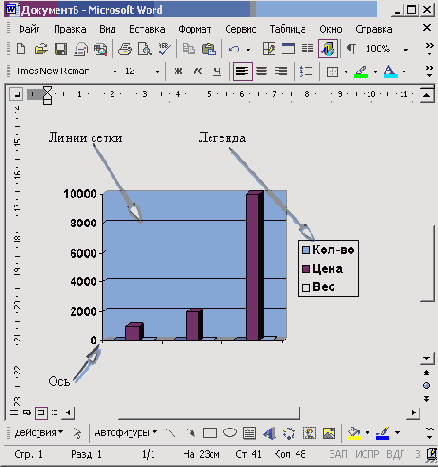Toggle paragraph marks ¶ display
The image size is (438, 467).
coord(351,49)
